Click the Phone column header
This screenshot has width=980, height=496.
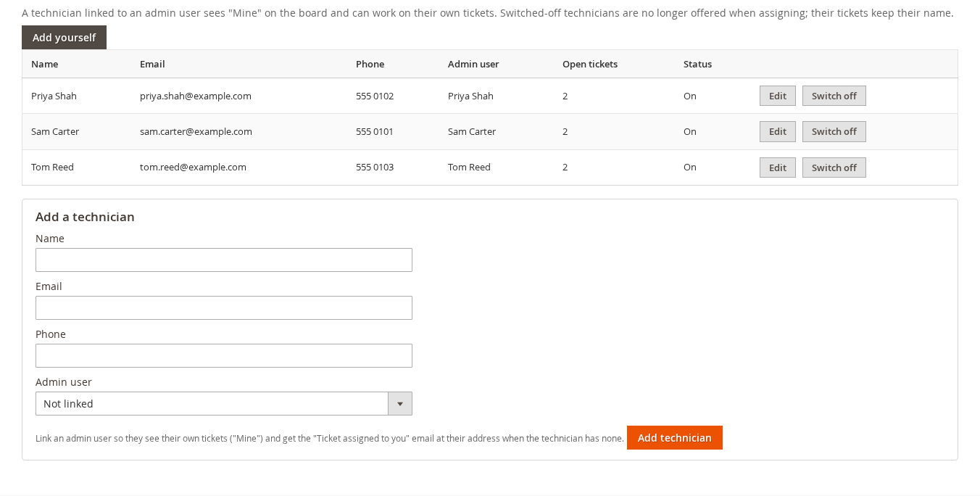coord(370,64)
